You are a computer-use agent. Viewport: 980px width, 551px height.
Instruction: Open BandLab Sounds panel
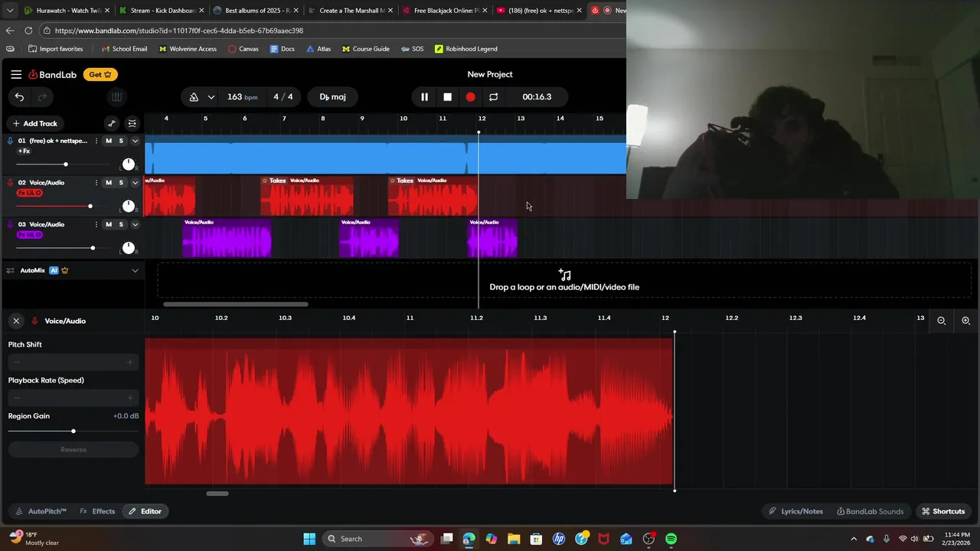[x=871, y=511]
